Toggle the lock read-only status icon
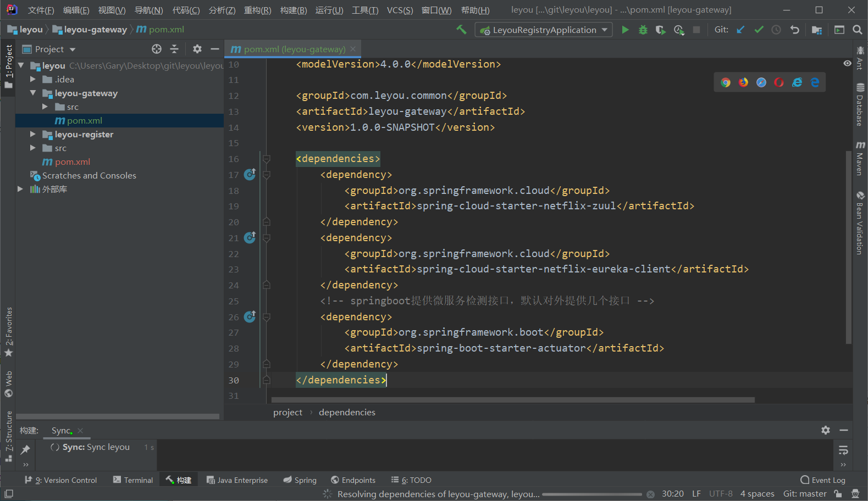 click(x=838, y=494)
